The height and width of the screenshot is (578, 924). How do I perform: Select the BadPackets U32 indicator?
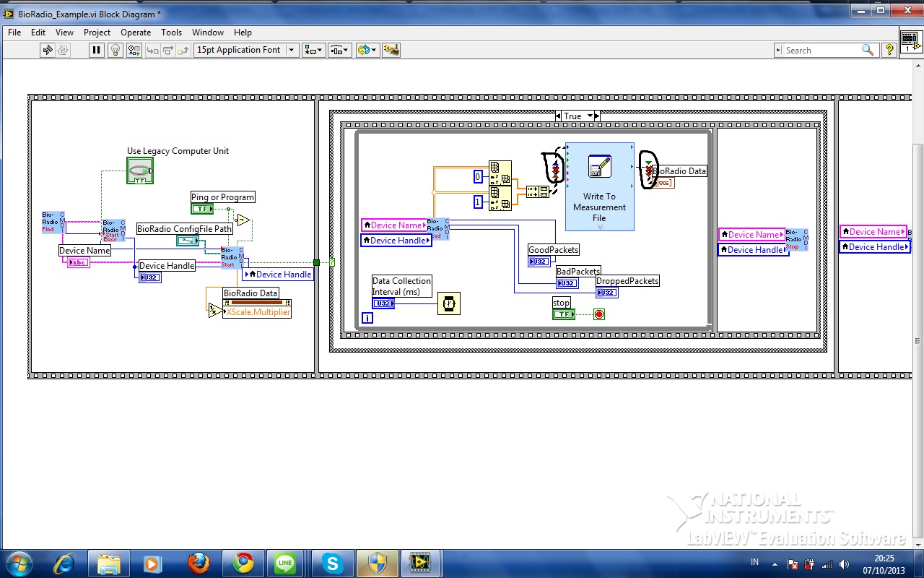pos(567,283)
